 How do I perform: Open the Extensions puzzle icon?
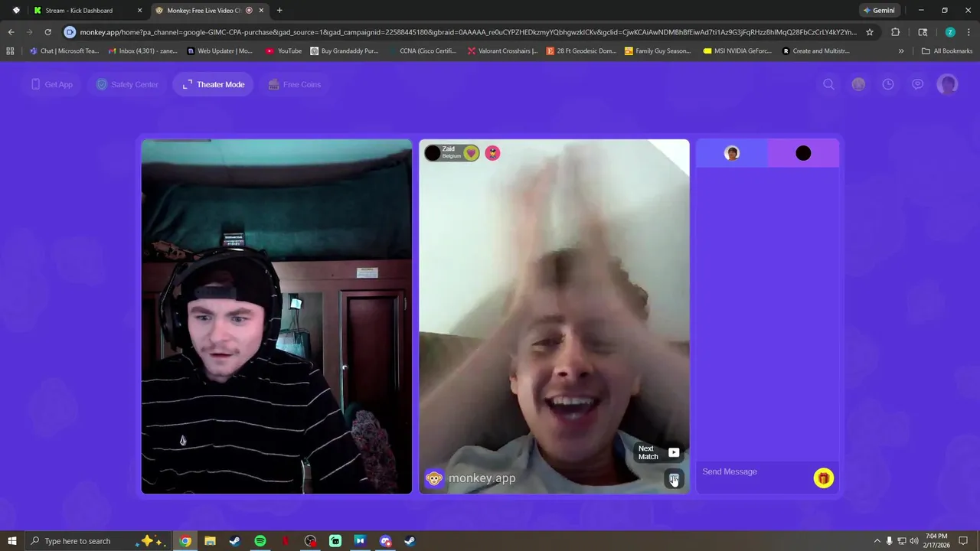click(895, 32)
